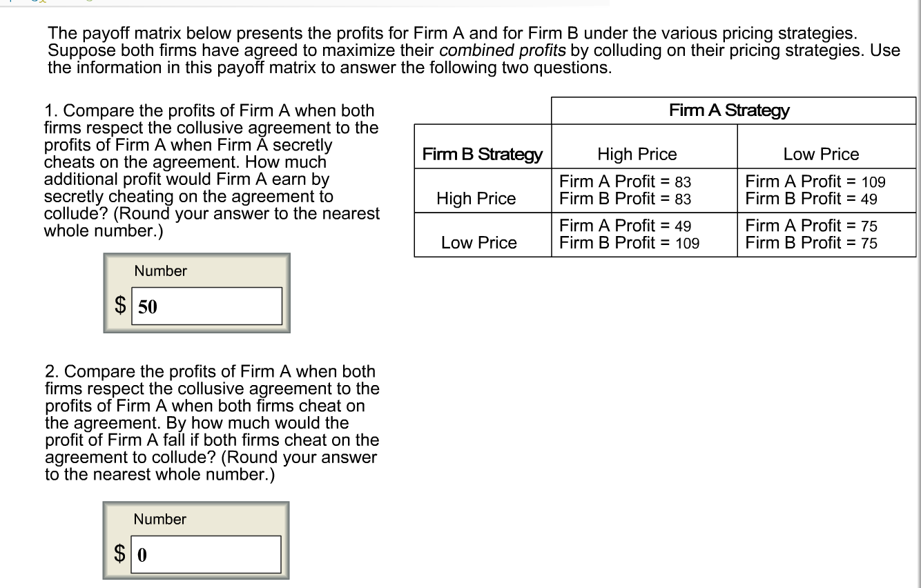Viewport: 921px width, 588px height.
Task: Click the Number label above the first answer box
Action: (160, 271)
